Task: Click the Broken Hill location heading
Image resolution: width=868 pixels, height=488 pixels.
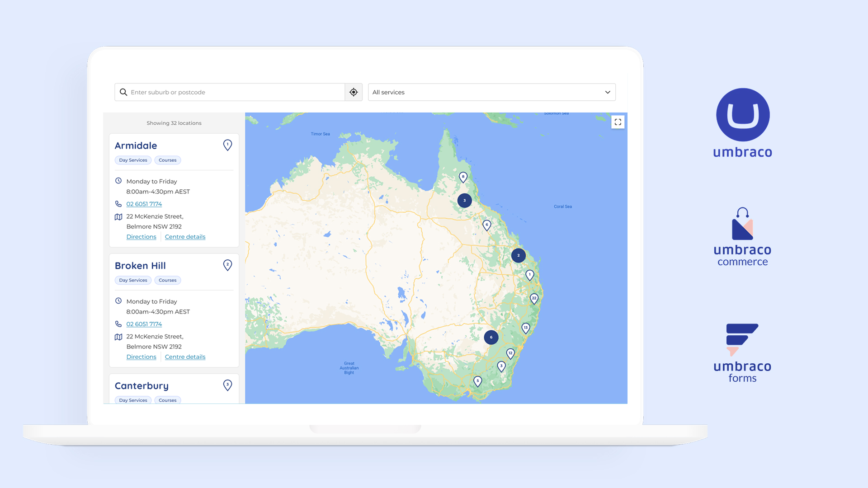Action: [140, 266]
